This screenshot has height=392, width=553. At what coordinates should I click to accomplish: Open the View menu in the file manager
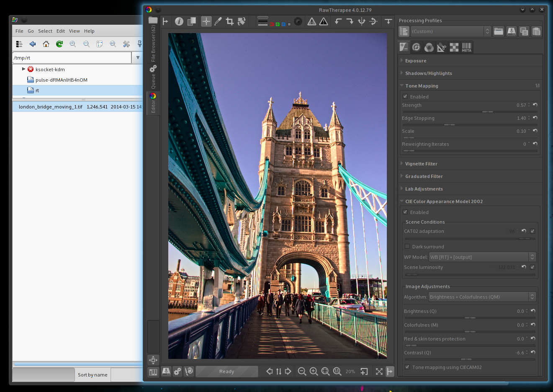pos(74,31)
